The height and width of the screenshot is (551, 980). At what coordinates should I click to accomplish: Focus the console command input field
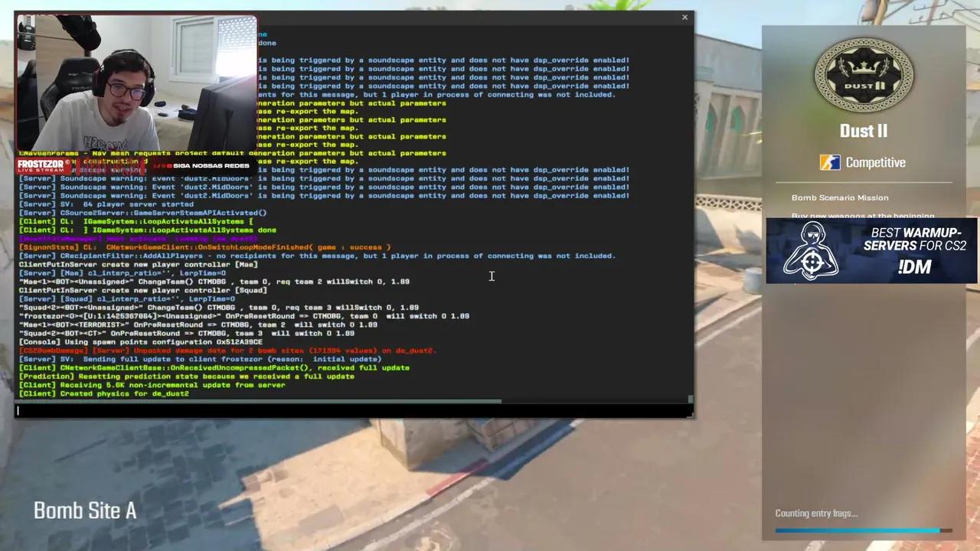coord(353,410)
